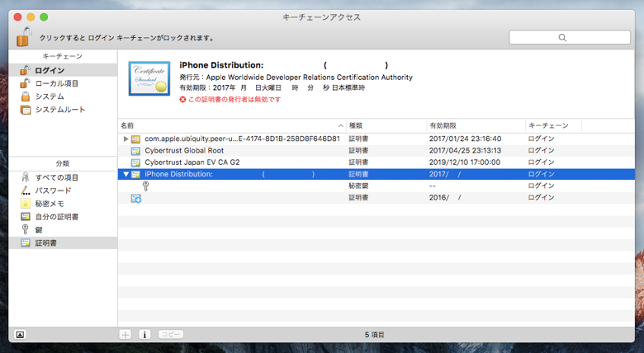Click the iPhone Distribution row certificate icon
The width and height of the screenshot is (644, 353).
pyautogui.click(x=135, y=174)
